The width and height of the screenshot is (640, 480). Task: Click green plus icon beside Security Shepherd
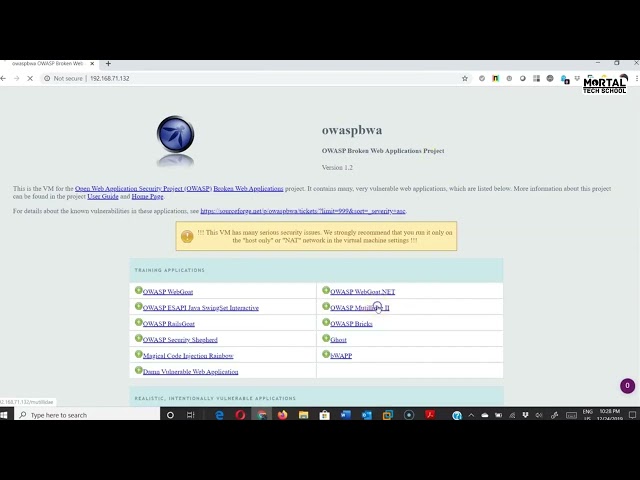click(x=139, y=338)
